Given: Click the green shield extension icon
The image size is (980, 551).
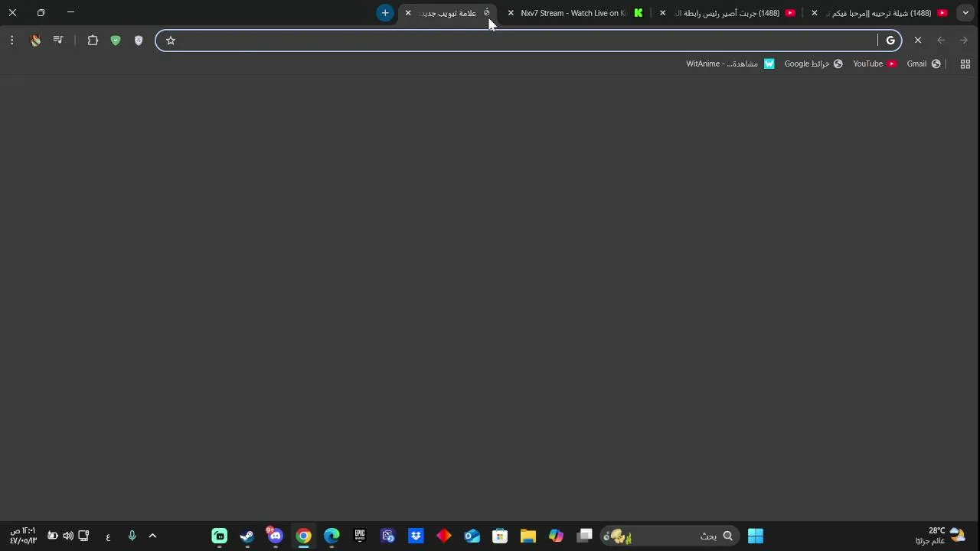Looking at the screenshot, I should click(116, 41).
